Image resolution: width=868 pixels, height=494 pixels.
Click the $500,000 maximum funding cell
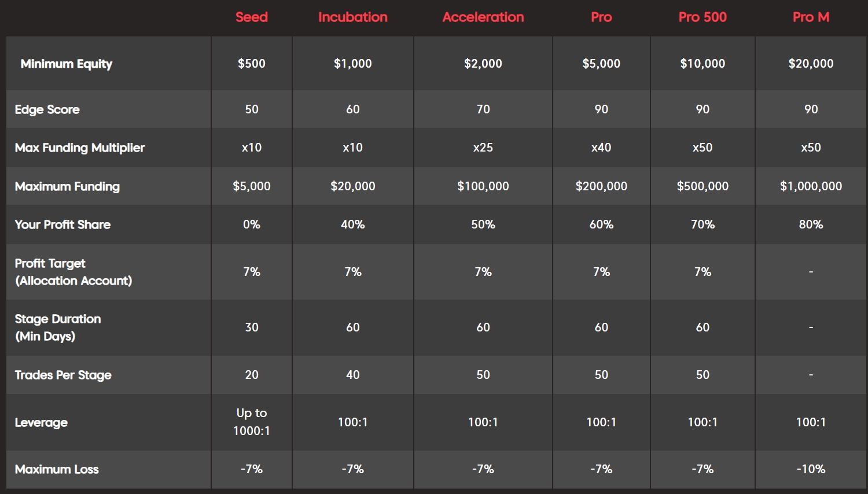point(702,186)
